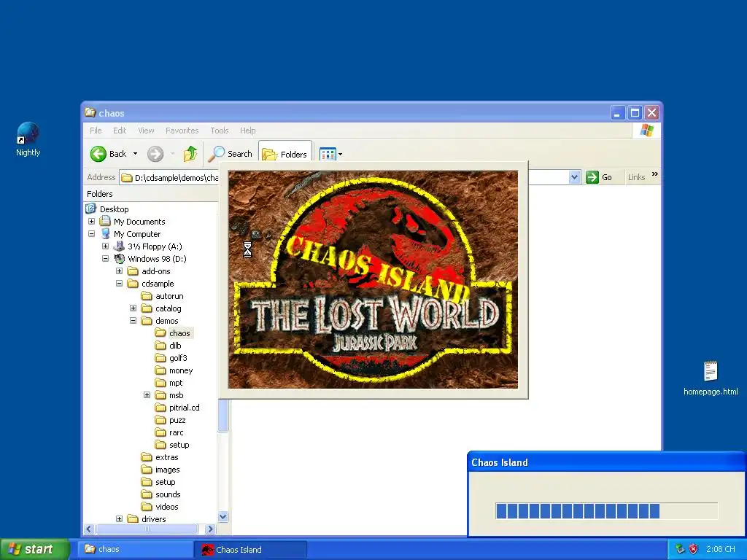Open Back history dropdown arrow
Image resolution: width=747 pixels, height=560 pixels.
(135, 154)
